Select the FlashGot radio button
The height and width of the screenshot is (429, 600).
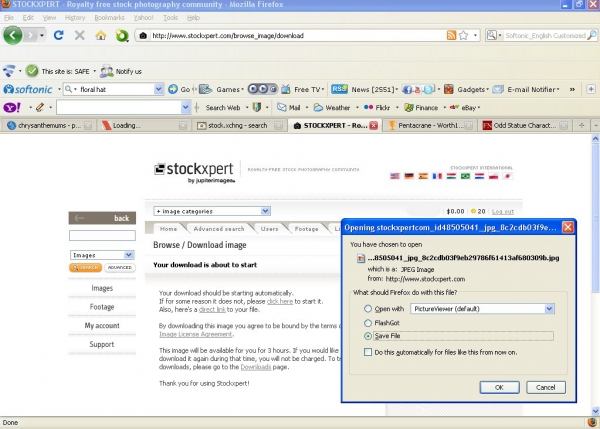[368, 323]
